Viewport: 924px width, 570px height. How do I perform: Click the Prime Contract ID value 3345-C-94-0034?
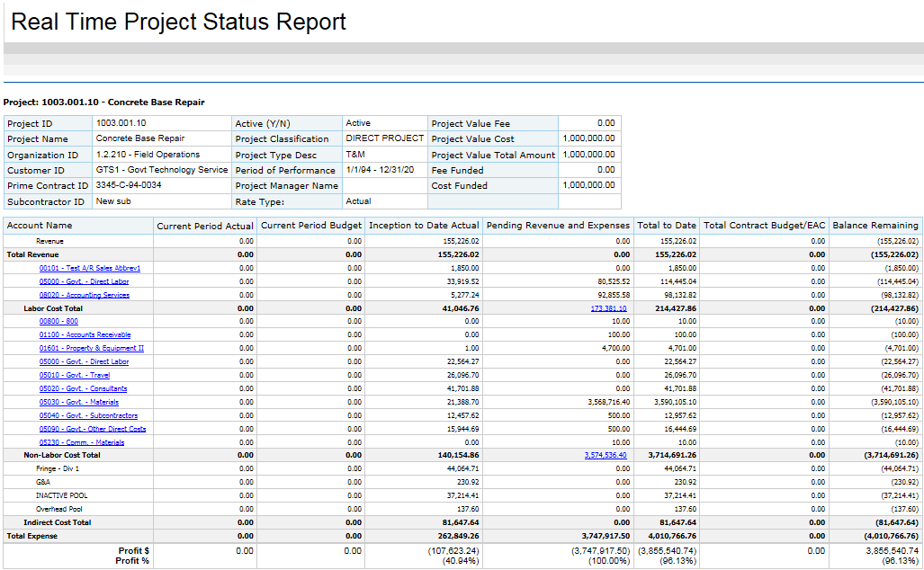129,186
